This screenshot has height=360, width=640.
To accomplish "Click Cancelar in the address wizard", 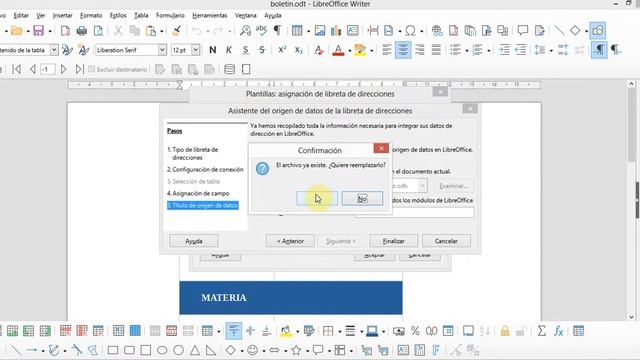I will click(446, 241).
